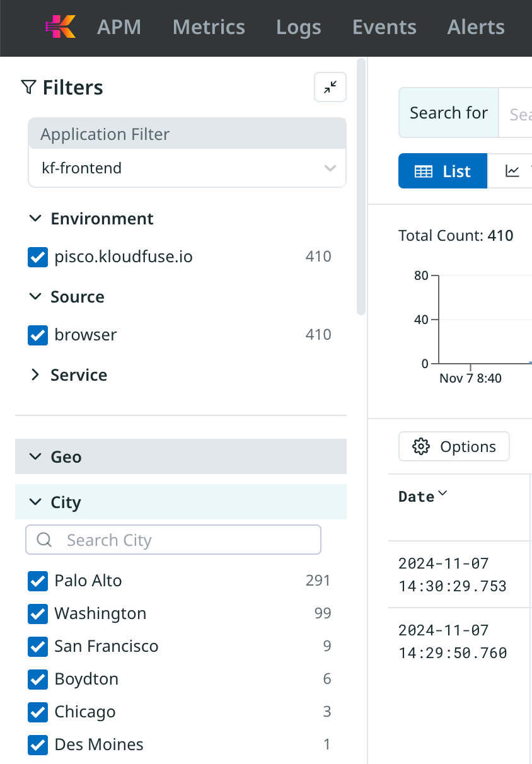Switch to the chart view icon
The height and width of the screenshot is (764, 532).
pos(512,171)
